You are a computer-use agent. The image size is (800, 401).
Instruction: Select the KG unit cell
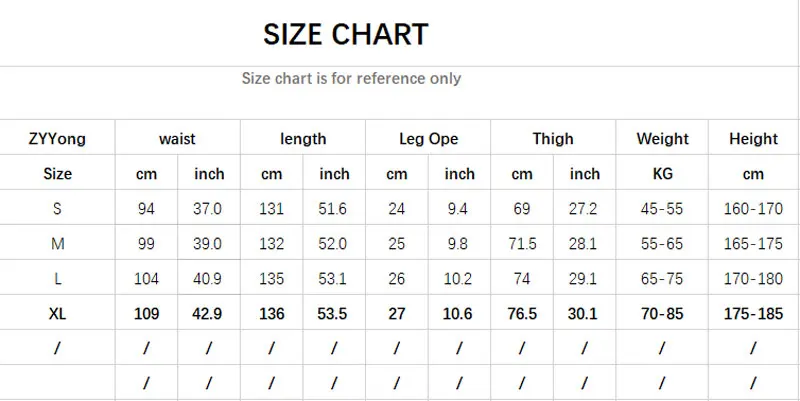pos(662,173)
